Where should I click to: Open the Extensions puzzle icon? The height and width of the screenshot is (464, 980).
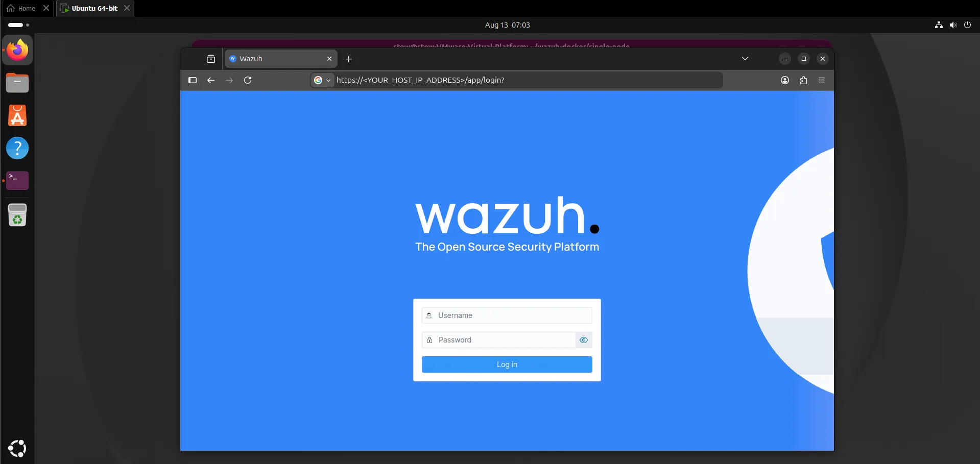803,80
